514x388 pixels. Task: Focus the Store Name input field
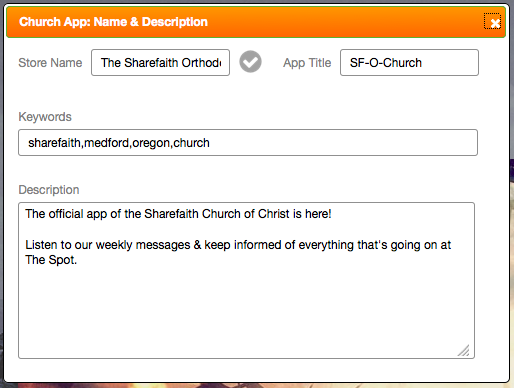160,63
